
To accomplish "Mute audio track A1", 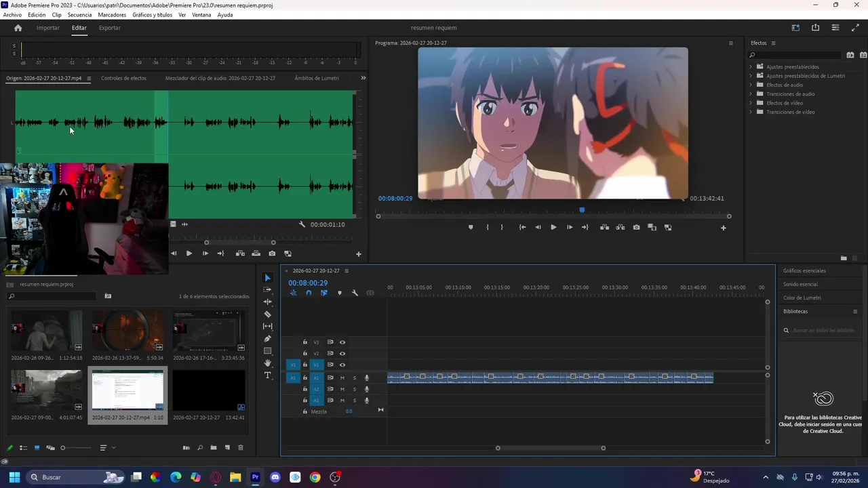I will pyautogui.click(x=342, y=378).
